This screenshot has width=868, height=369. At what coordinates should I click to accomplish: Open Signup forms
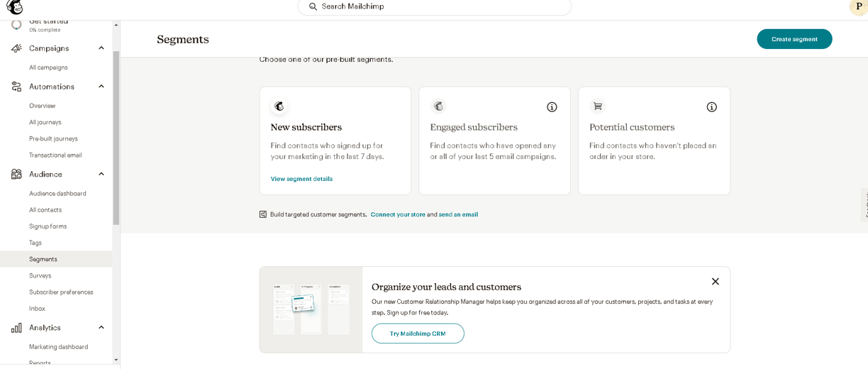click(x=48, y=226)
